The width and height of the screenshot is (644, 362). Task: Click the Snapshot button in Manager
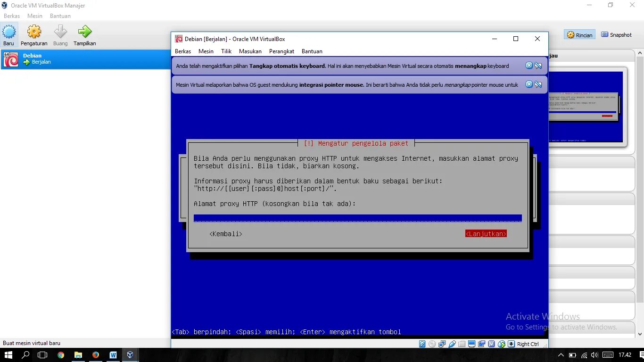(x=616, y=35)
